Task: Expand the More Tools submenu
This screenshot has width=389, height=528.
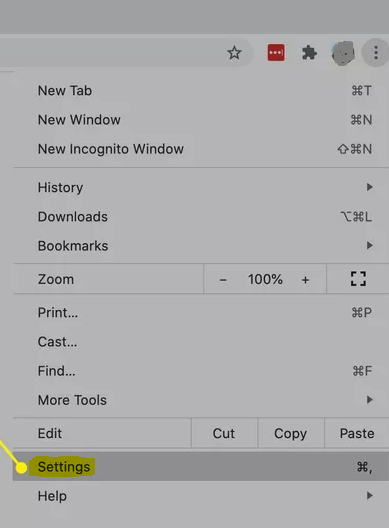Action: (201, 400)
